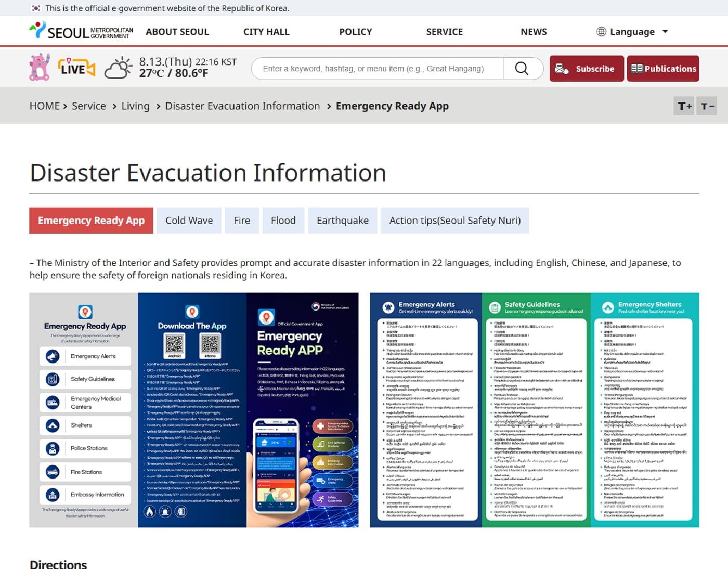Open the Language dropdown

[x=632, y=32]
